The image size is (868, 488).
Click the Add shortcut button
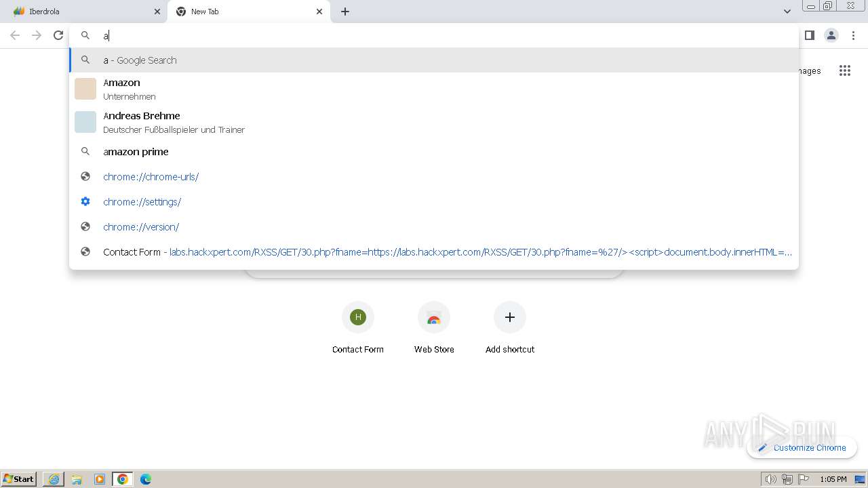510,329
